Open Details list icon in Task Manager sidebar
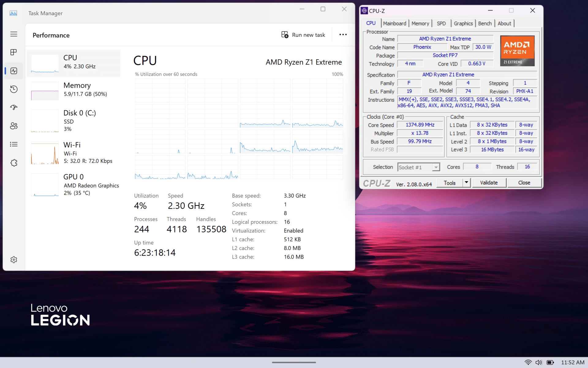 [x=14, y=144]
